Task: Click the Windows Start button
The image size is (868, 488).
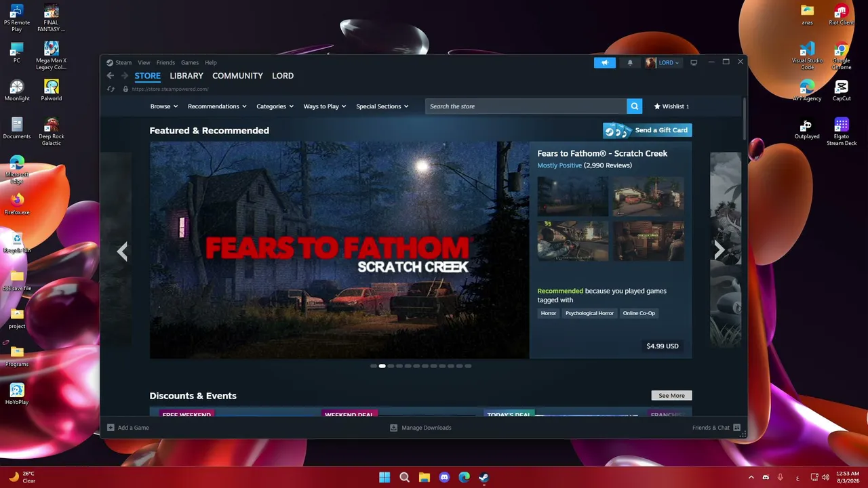Action: [x=384, y=477]
